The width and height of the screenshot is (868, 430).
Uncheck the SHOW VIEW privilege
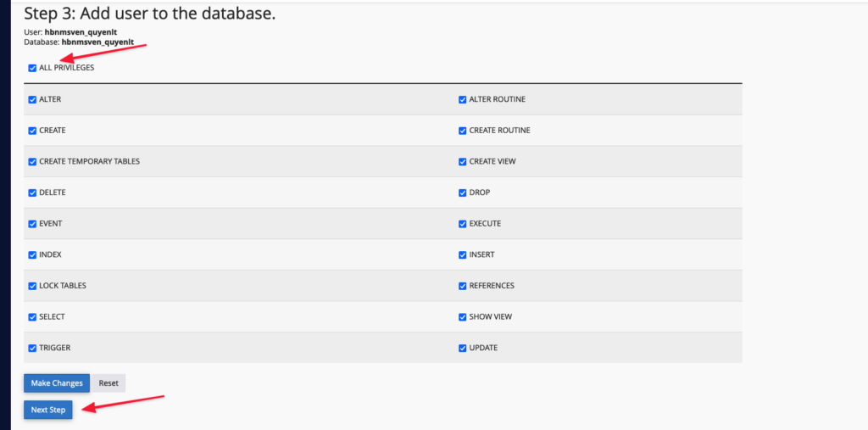click(462, 317)
